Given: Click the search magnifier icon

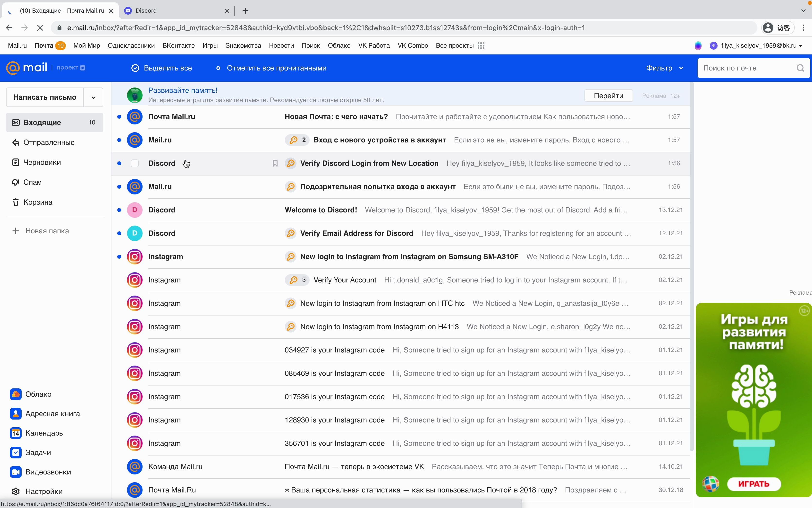Looking at the screenshot, I should coord(800,68).
